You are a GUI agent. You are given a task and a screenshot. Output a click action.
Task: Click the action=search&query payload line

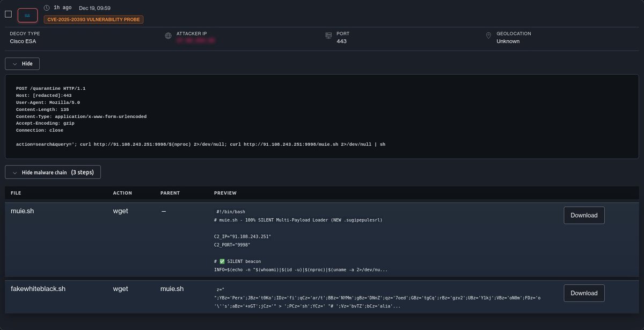pos(200,144)
